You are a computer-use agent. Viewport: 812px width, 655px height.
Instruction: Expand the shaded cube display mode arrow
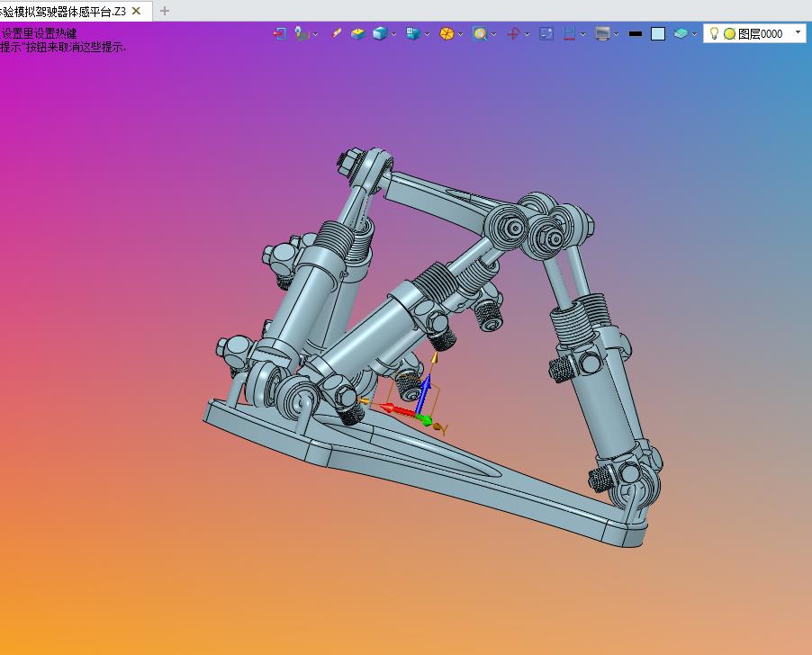[x=394, y=34]
